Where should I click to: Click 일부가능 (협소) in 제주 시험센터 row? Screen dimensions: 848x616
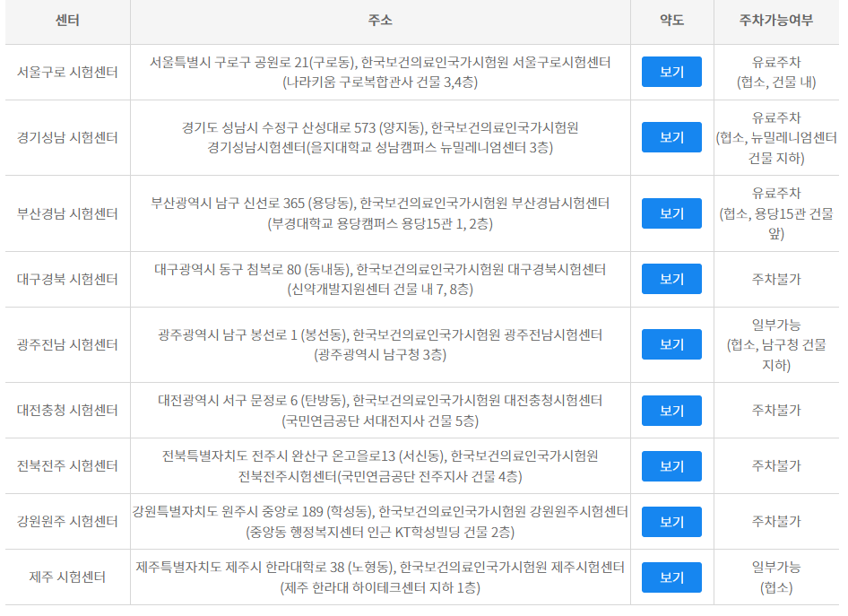click(776, 577)
